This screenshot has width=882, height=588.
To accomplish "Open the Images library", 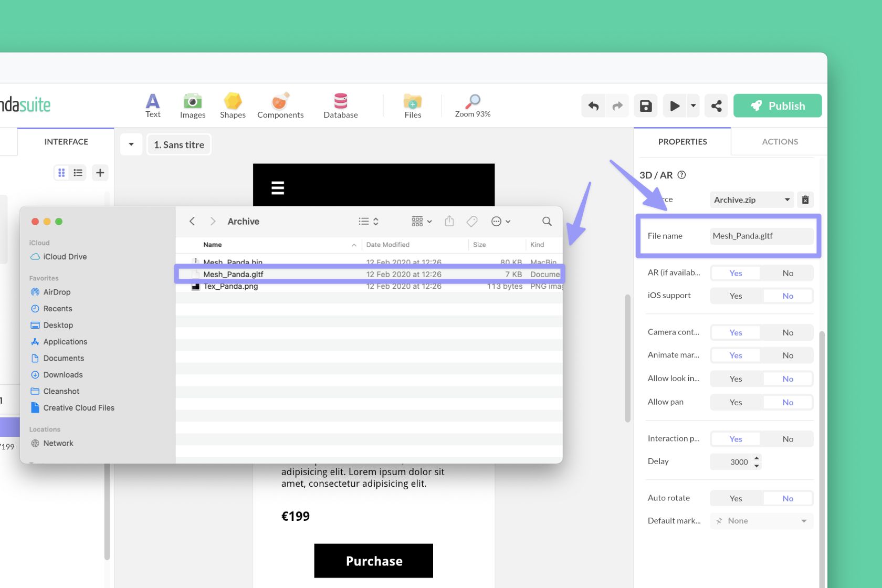I will [x=193, y=106].
